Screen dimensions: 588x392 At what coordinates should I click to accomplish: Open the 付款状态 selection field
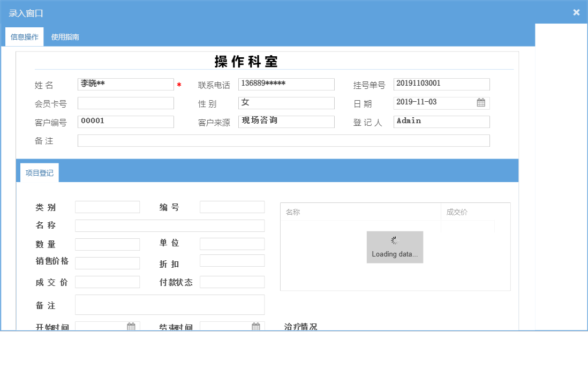click(x=232, y=282)
